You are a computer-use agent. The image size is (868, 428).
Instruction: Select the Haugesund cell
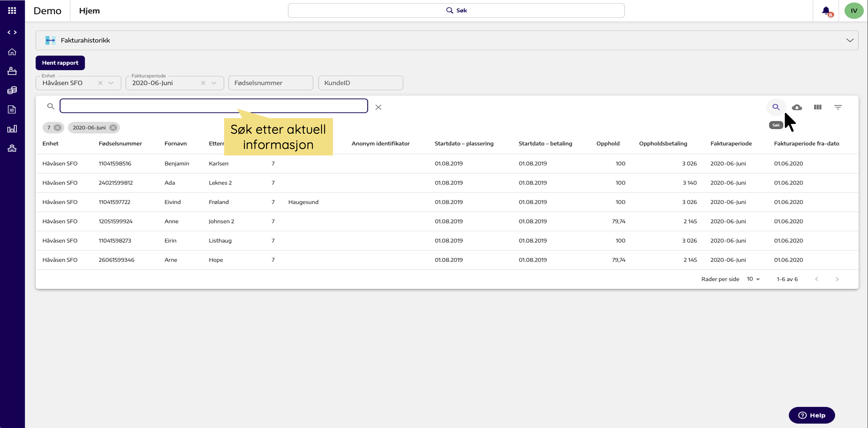tap(303, 202)
